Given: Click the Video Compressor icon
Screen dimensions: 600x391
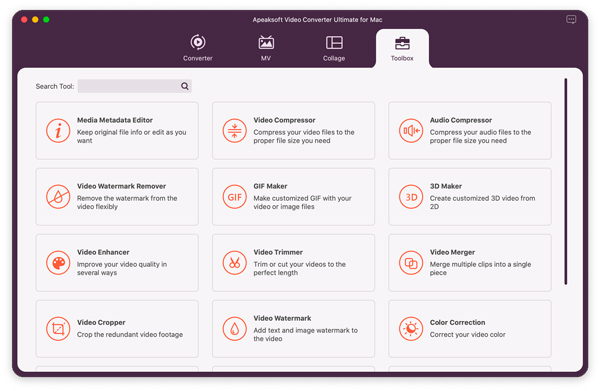Looking at the screenshot, I should point(235,131).
